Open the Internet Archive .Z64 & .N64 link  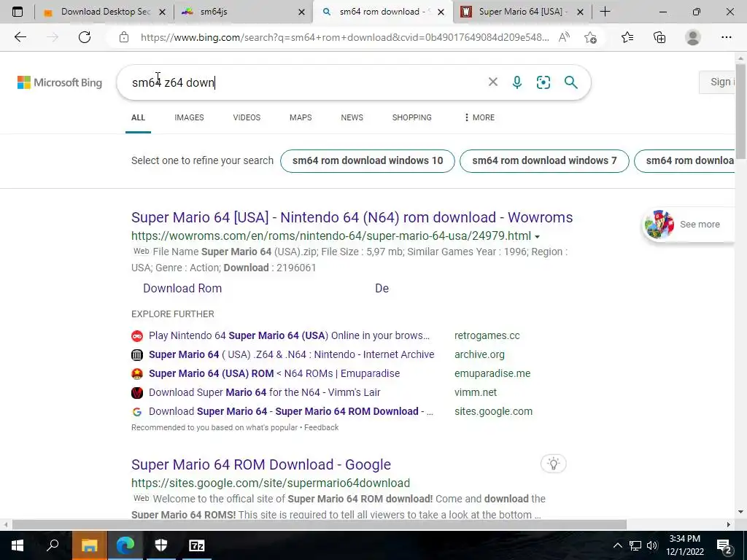[x=292, y=354]
